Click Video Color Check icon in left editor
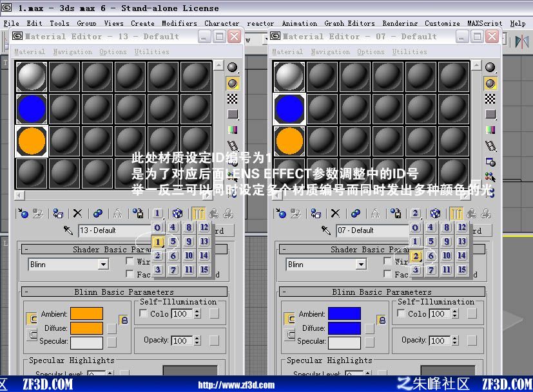The image size is (533, 392). point(233,130)
